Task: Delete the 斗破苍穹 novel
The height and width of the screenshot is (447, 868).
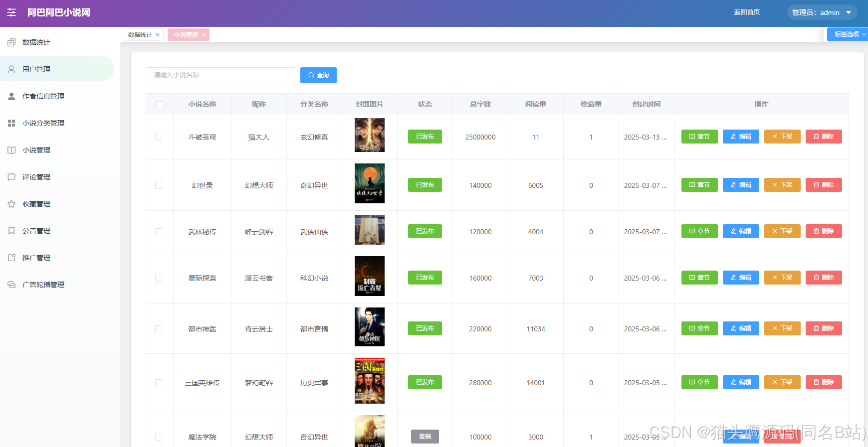Action: pos(824,137)
